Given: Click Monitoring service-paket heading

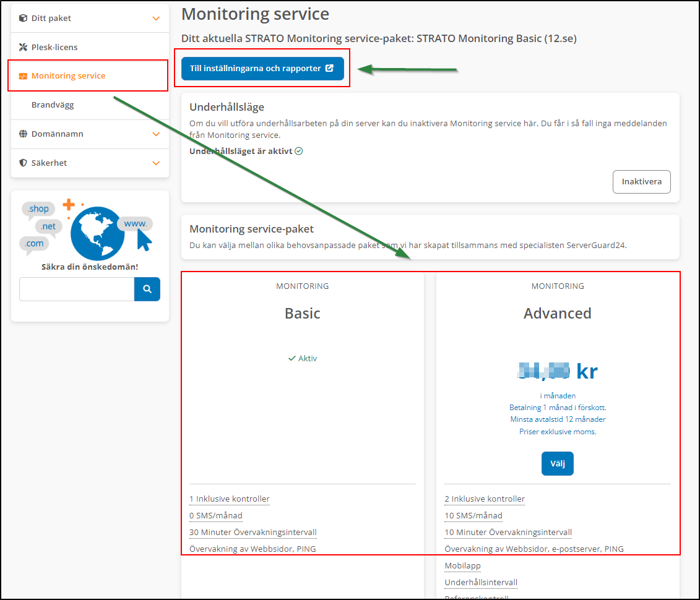Looking at the screenshot, I should (251, 229).
